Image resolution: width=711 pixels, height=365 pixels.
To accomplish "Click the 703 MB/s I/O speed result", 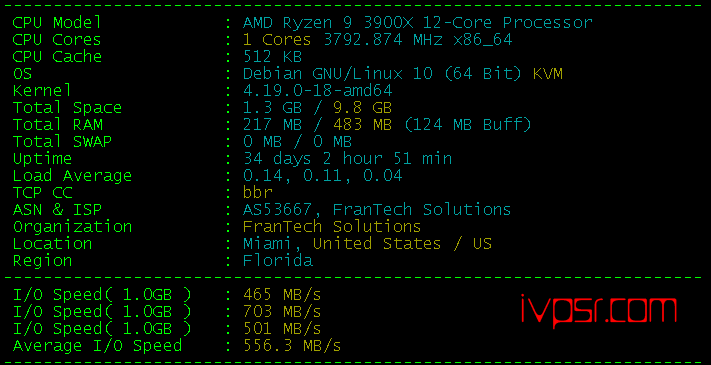I will coord(282,311).
